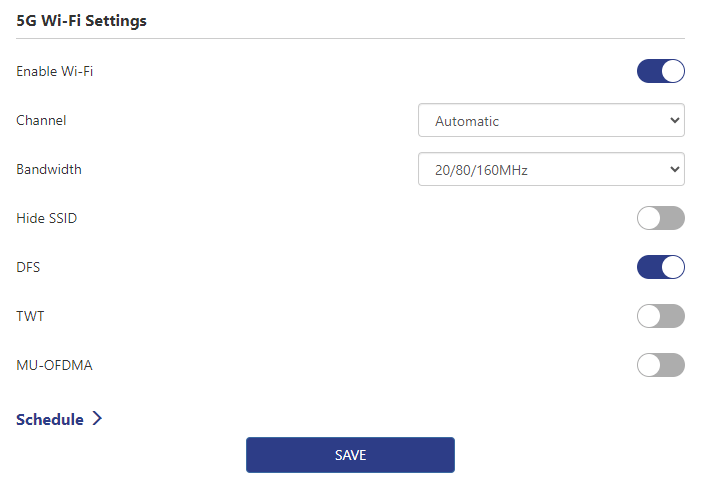Image resolution: width=714 pixels, height=485 pixels.
Task: Turn off the Enable Wi-Fi switch
Action: pos(660,71)
